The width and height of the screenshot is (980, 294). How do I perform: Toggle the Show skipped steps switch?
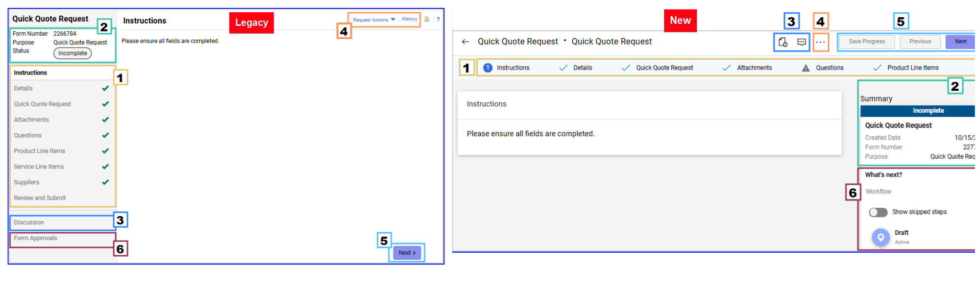point(878,212)
